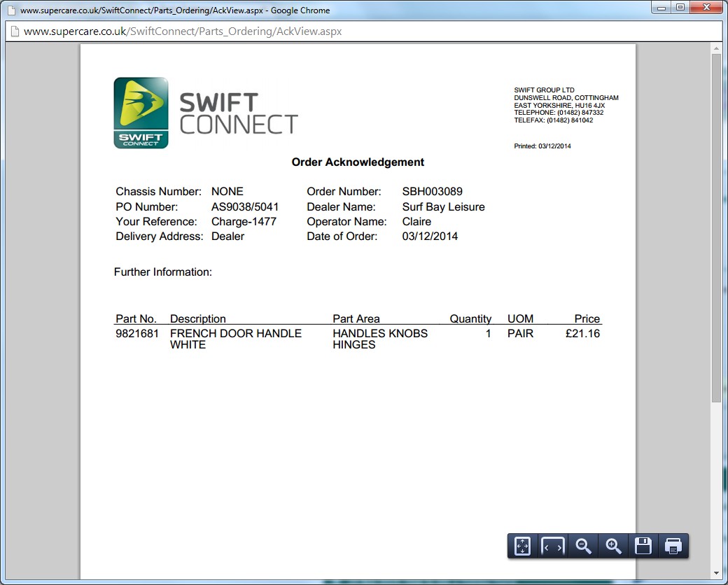Zoom in the PDF document
Screen dimensions: 728x585
(x=613, y=546)
